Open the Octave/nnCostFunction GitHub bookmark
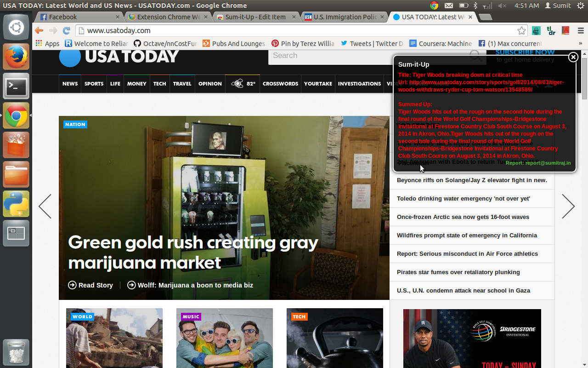The height and width of the screenshot is (368, 588). click(165, 44)
